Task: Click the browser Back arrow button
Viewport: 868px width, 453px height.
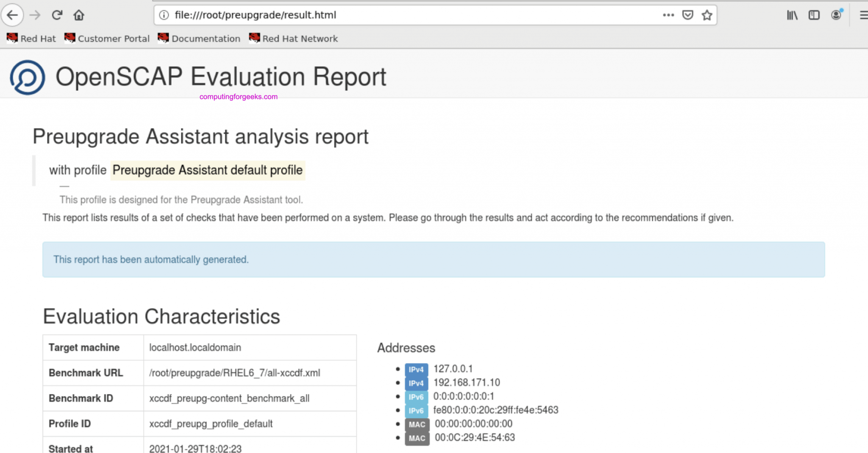Action: (12, 15)
